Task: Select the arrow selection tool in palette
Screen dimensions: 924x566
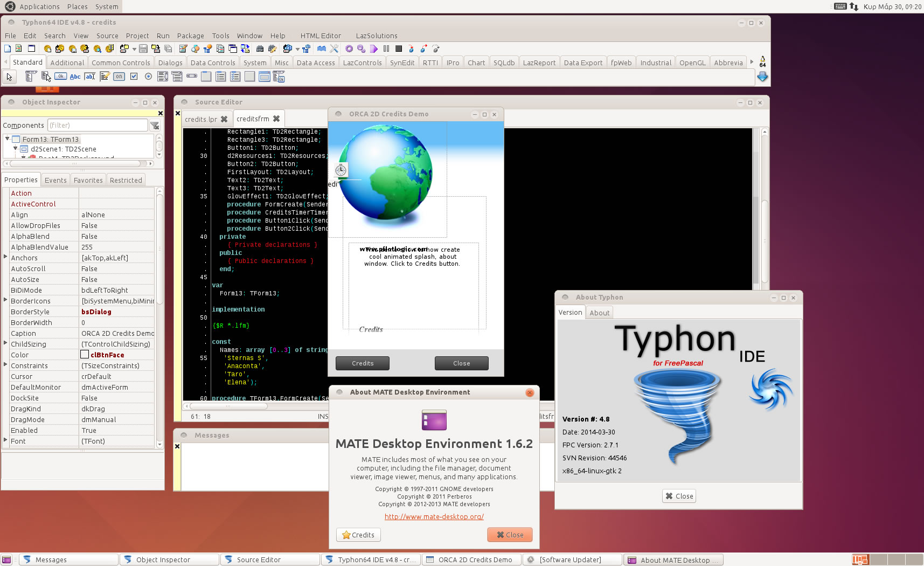Action: point(9,77)
